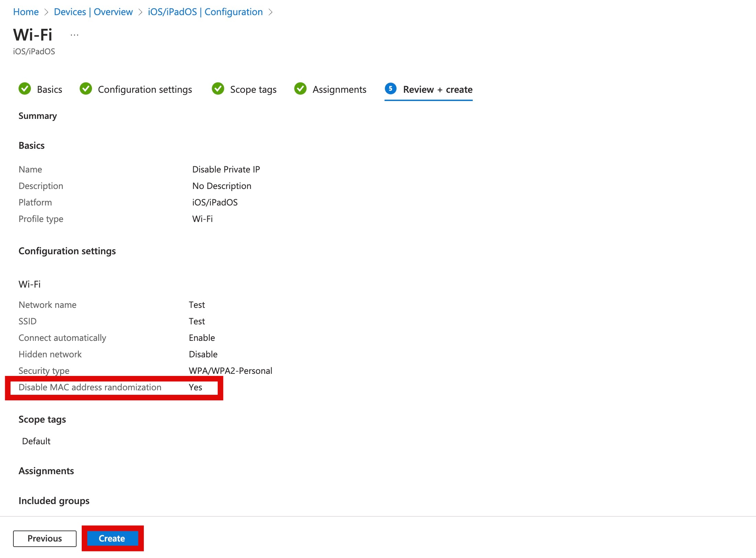This screenshot has width=756, height=558.
Task: Navigate to the Home breadcrumb link
Action: pyautogui.click(x=26, y=12)
